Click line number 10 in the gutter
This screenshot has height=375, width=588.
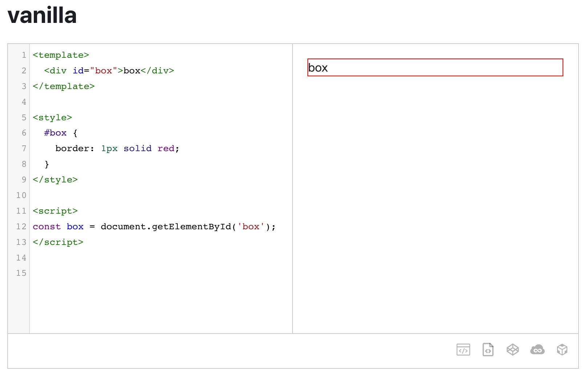click(x=21, y=195)
